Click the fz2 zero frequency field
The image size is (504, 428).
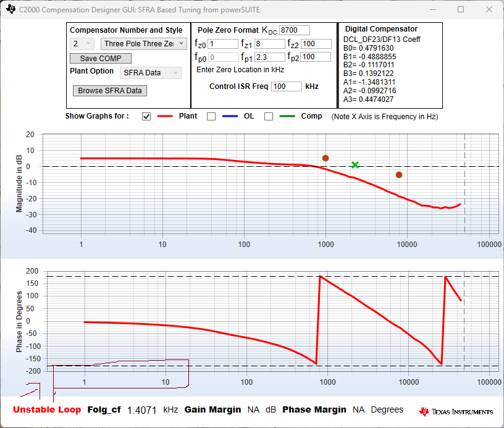(316, 44)
